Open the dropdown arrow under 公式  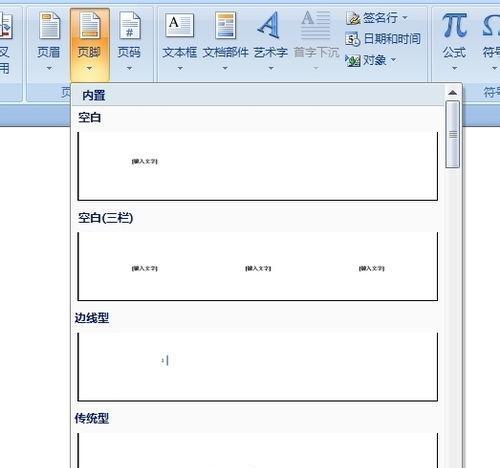coord(454,68)
